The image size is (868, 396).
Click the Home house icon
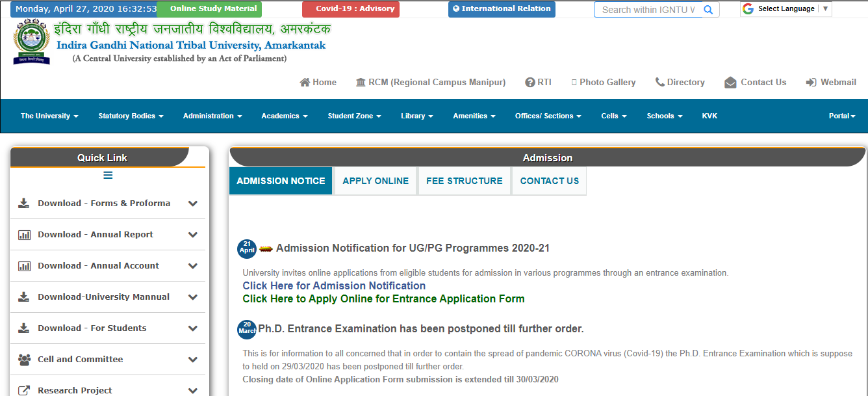click(x=305, y=82)
